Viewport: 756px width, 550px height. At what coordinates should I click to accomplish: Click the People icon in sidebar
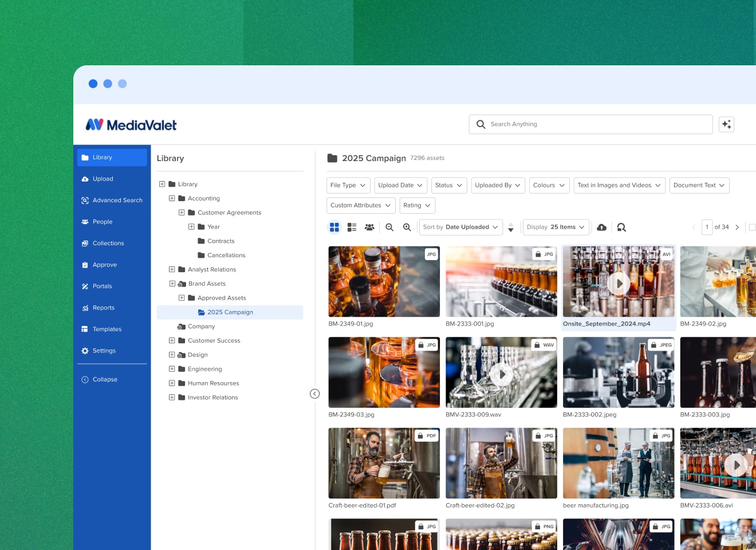[85, 222]
